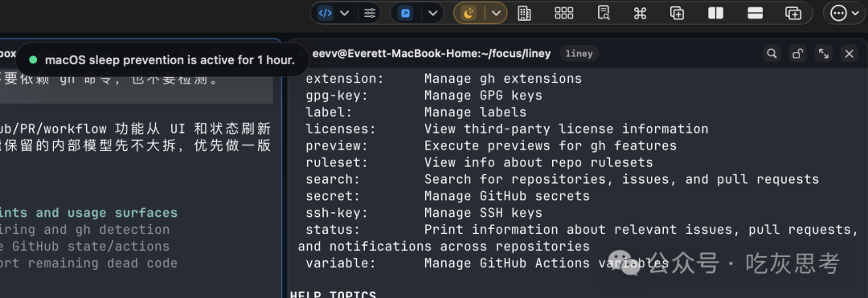Click 'ort remaining dead code' line in left pane
The width and height of the screenshot is (868, 298).
tap(88, 263)
